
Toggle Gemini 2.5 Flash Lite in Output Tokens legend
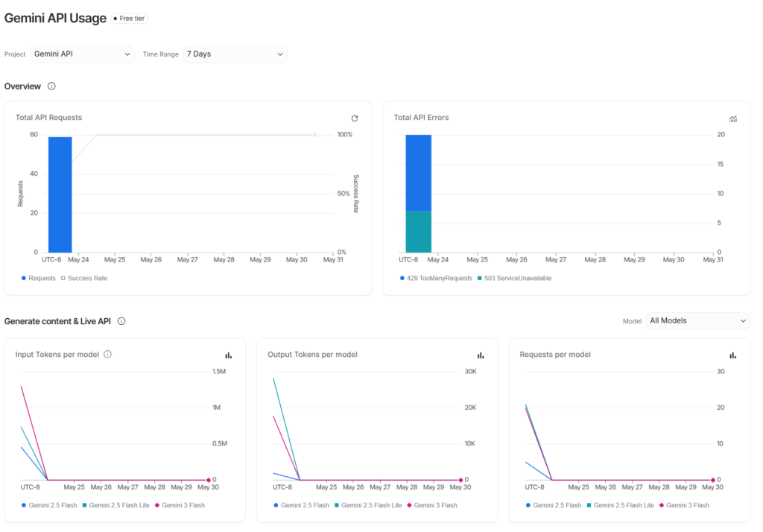pyautogui.click(x=368, y=505)
